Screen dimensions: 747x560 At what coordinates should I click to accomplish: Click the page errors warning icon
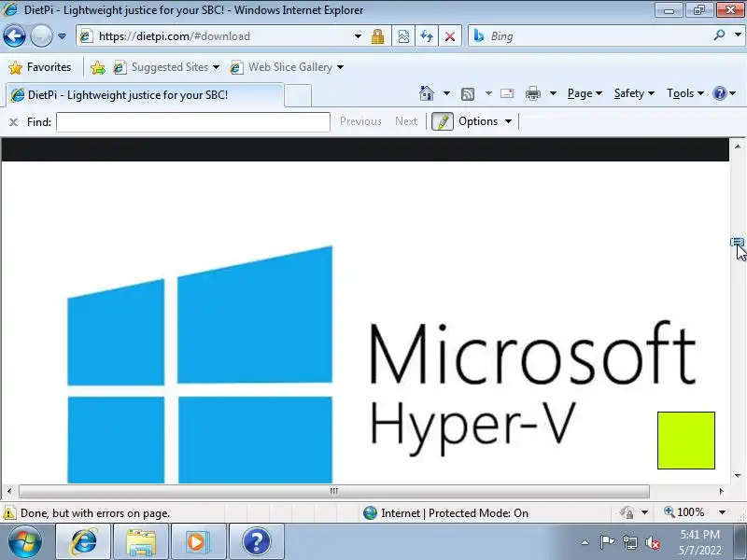pos(8,513)
